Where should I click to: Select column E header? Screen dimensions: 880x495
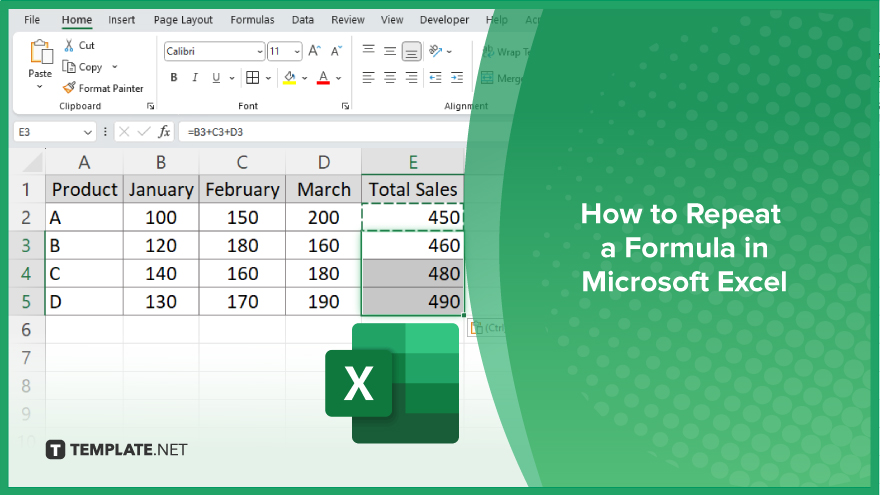[413, 162]
